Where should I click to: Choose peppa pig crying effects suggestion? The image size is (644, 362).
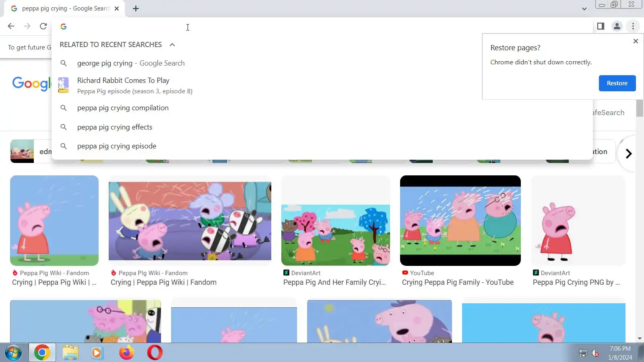tap(322, 127)
